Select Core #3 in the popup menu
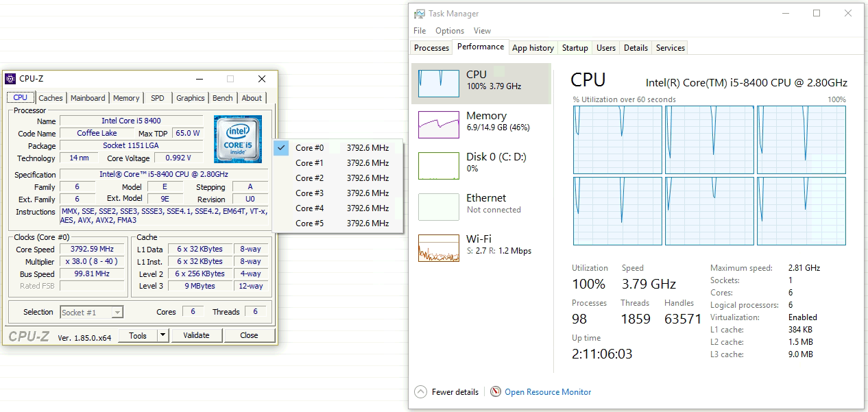This screenshot has height=412, width=868. (338, 193)
